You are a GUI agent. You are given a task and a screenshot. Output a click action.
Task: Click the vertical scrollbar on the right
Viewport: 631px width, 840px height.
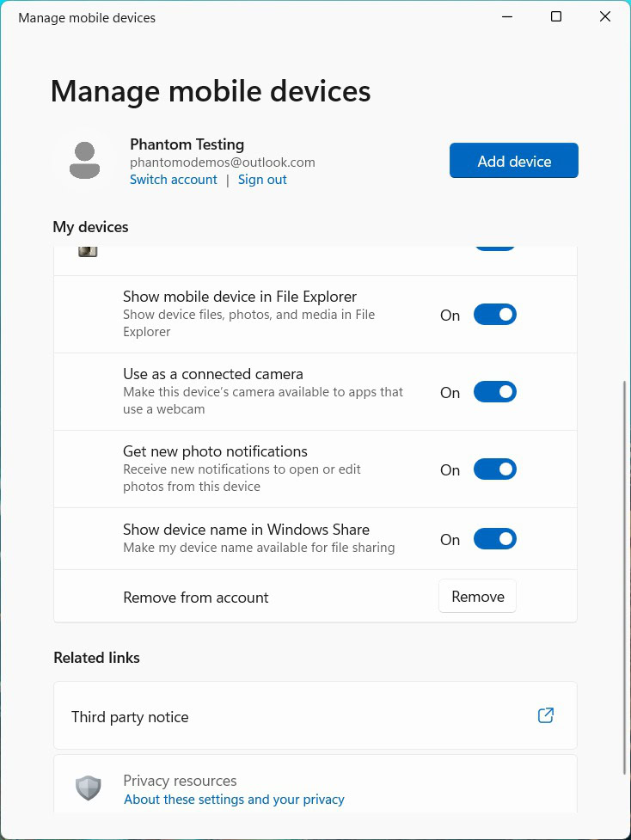pos(624,576)
